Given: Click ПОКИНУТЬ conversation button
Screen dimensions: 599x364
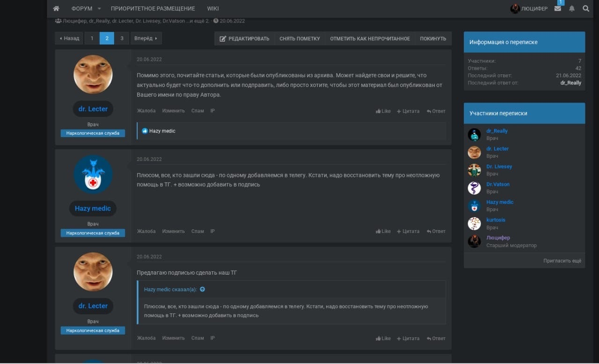Looking at the screenshot, I should coord(433,39).
